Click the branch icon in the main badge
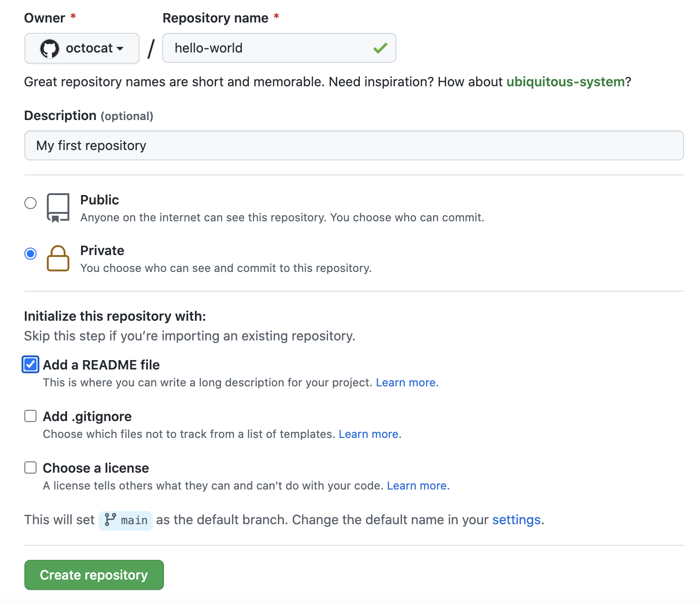The height and width of the screenshot is (603, 700). (x=111, y=520)
